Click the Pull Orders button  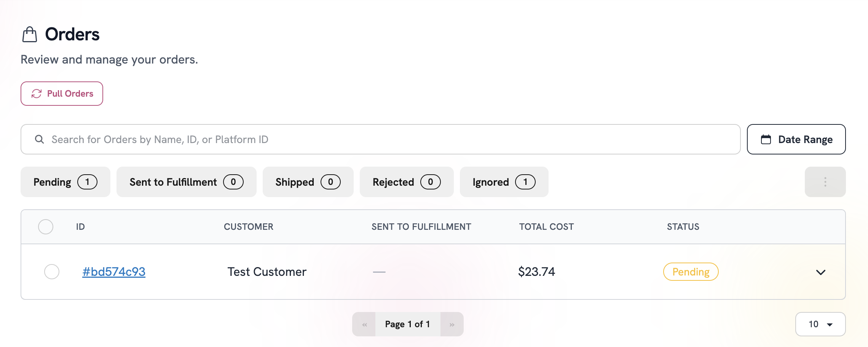tap(62, 93)
